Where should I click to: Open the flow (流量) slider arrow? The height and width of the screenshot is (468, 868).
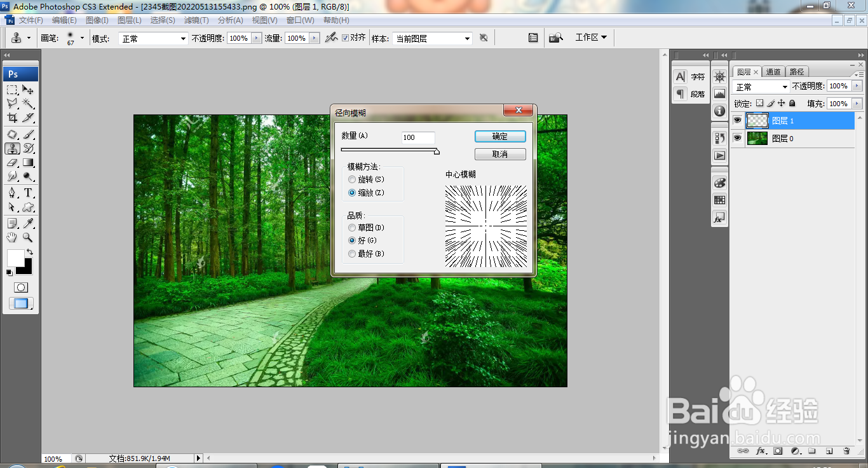pos(315,38)
